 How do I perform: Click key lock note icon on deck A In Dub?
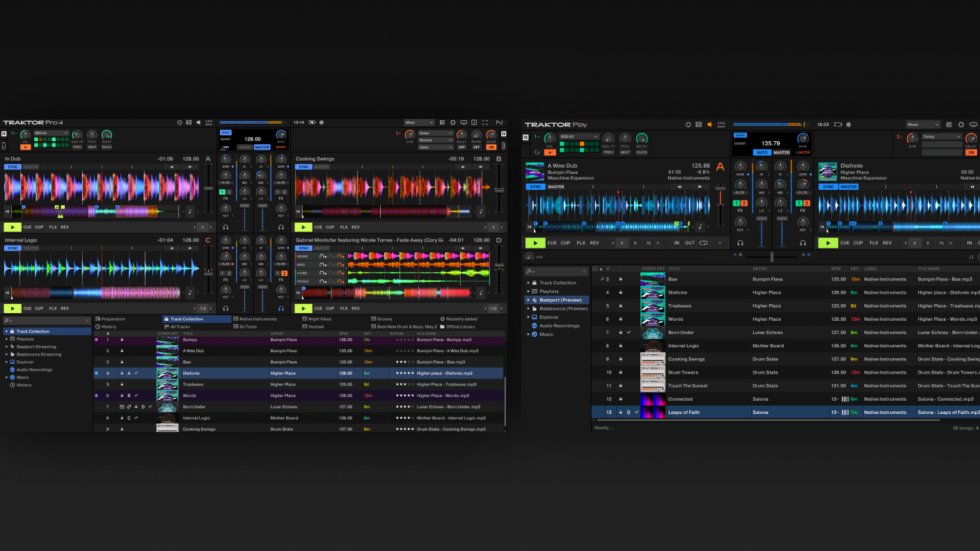tap(189, 211)
